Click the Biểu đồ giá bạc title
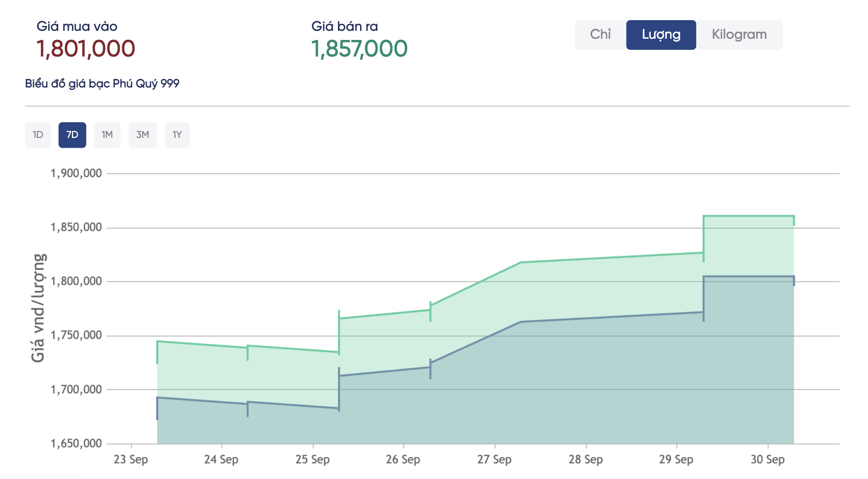The height and width of the screenshot is (479, 868). point(102,83)
